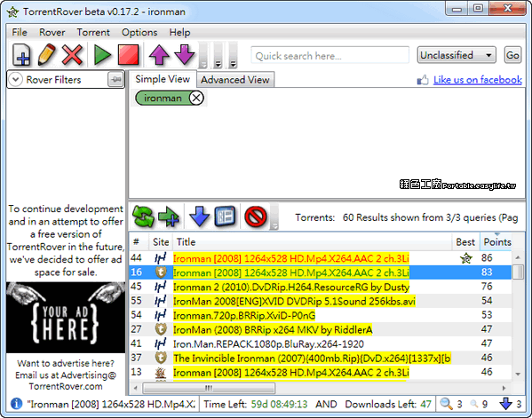The height and width of the screenshot is (418, 532).
Task: Remove the ironman filter tag
Action: [196, 98]
